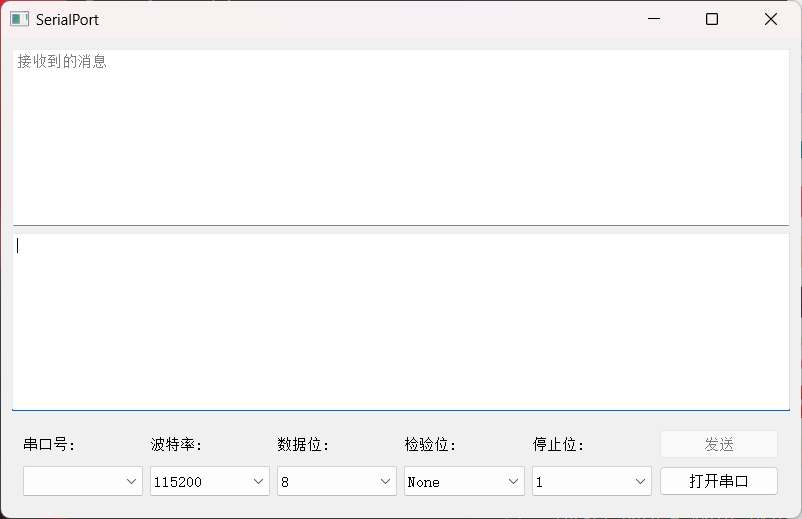Open the 数据位 dropdown showing 8

click(337, 481)
